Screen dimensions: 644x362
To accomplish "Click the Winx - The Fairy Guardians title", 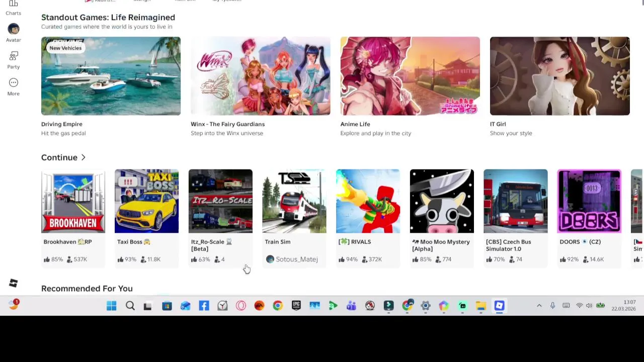I will [x=227, y=124].
